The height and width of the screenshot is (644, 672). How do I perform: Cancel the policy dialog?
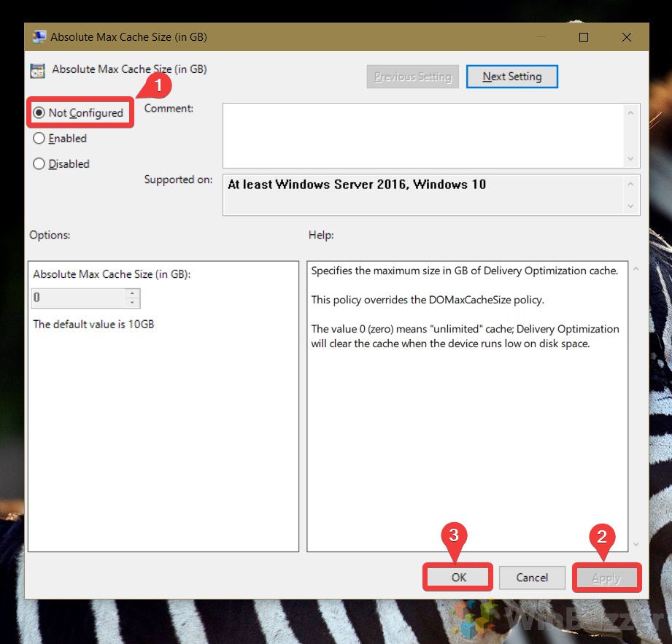(x=532, y=578)
